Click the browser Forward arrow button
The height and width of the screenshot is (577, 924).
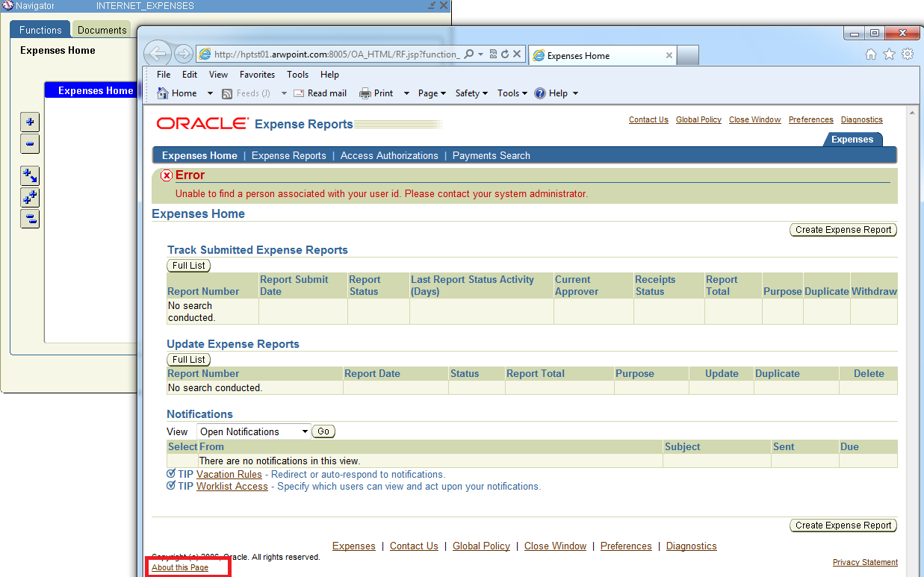click(182, 54)
